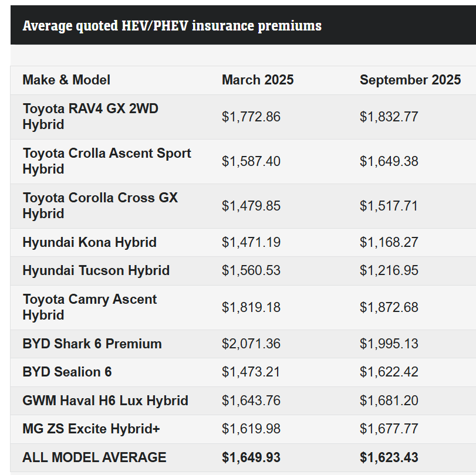The height and width of the screenshot is (475, 476).
Task: Select the $2,071.36 March premium value
Action: (x=251, y=344)
